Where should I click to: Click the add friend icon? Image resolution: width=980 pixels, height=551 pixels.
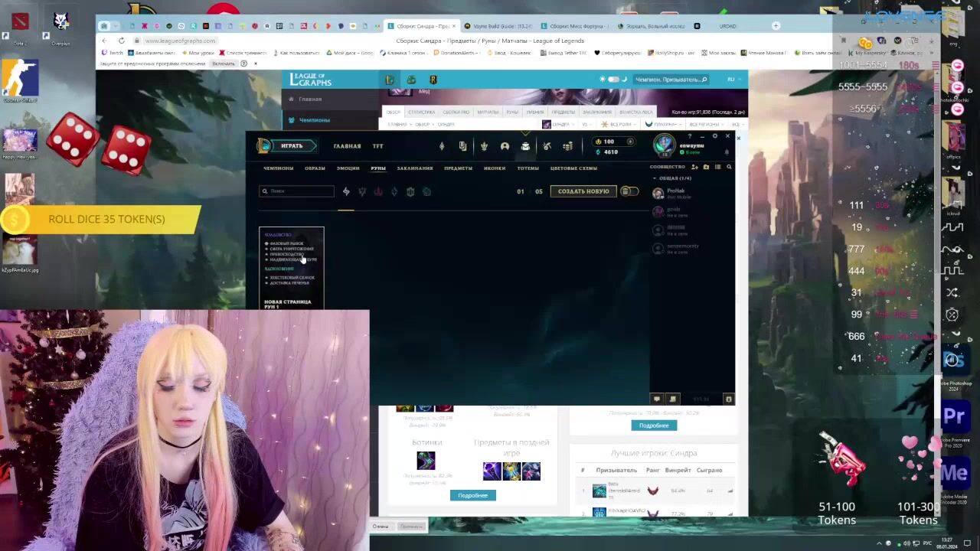tap(694, 167)
